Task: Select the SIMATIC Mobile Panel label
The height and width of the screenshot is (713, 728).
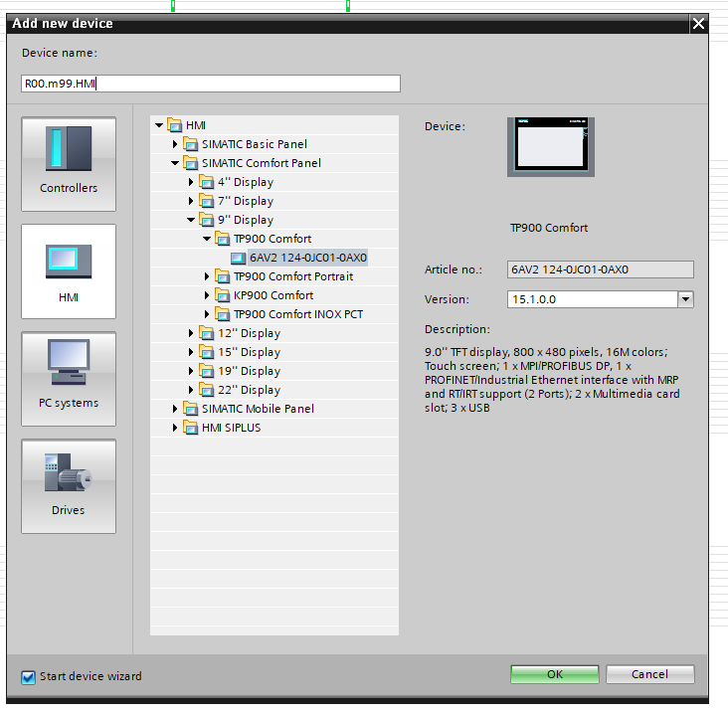Action: [258, 409]
